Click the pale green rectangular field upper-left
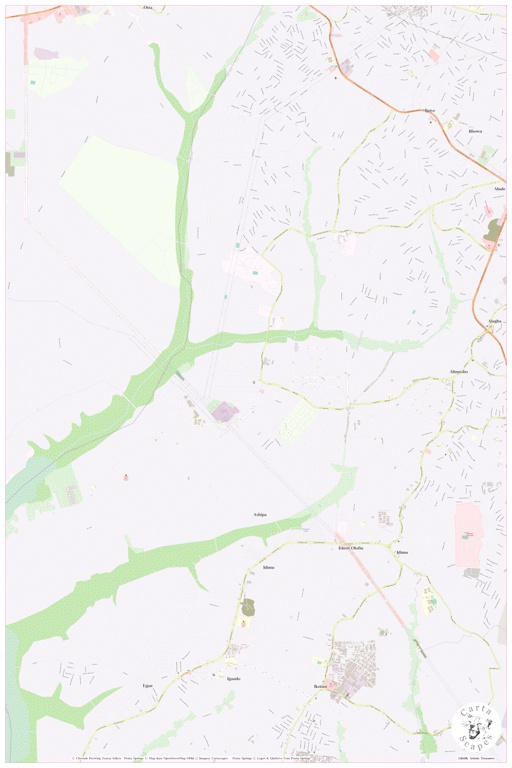The width and height of the screenshot is (512, 768). [120, 206]
